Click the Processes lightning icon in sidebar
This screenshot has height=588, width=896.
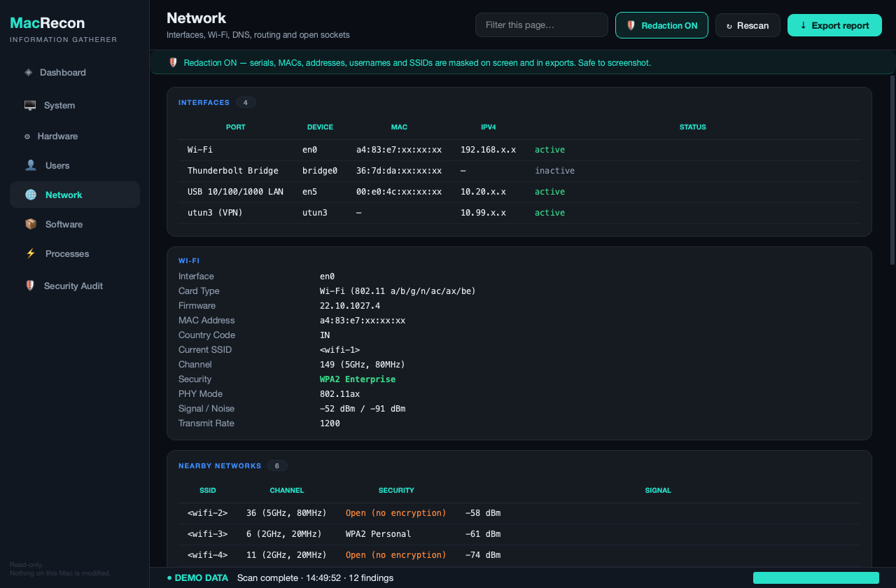[31, 253]
